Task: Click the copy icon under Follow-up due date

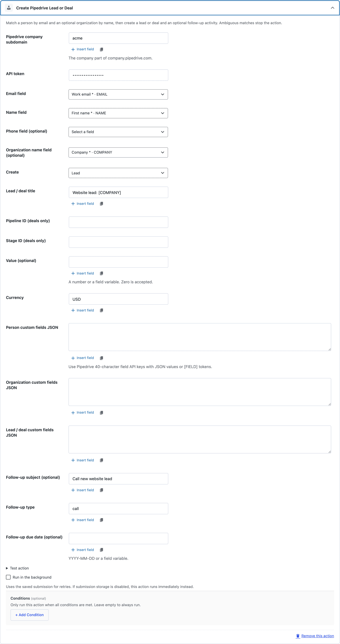Action: pos(101,550)
